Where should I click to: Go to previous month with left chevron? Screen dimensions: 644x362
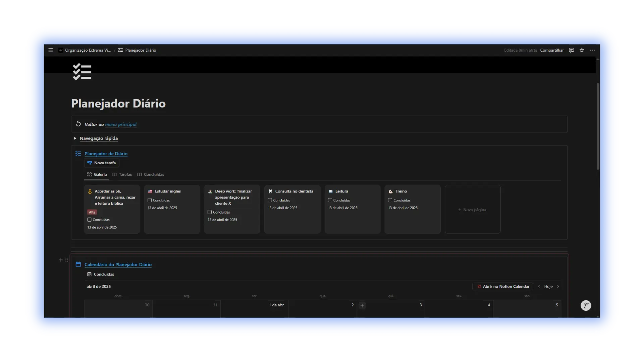[x=539, y=287]
